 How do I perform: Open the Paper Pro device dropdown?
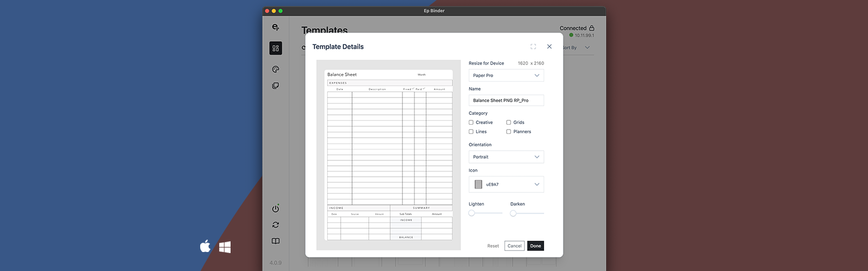506,75
